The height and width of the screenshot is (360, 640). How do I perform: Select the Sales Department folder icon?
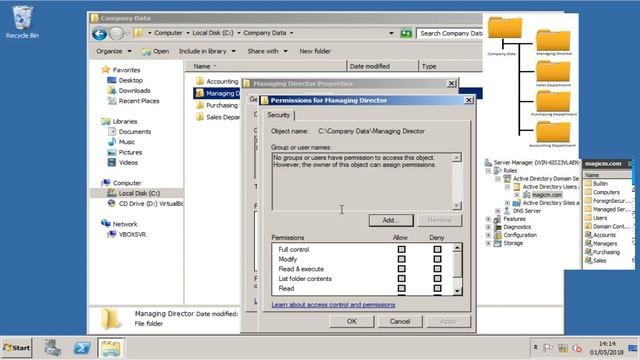click(x=200, y=117)
